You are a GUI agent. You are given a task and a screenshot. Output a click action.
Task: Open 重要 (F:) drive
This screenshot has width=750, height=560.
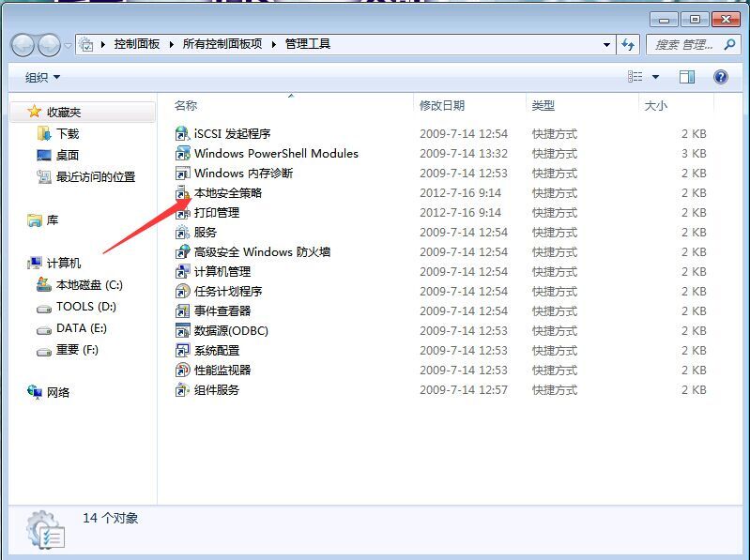click(68, 350)
